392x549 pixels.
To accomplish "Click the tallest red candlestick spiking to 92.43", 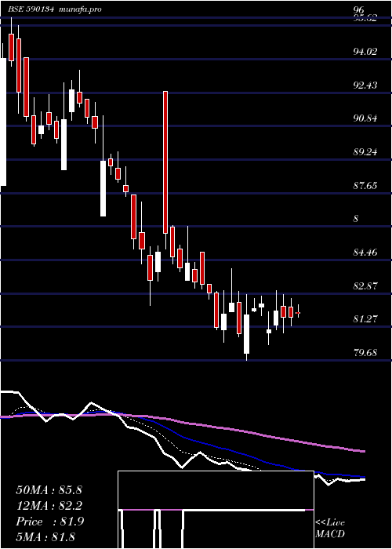I will click(165, 162).
